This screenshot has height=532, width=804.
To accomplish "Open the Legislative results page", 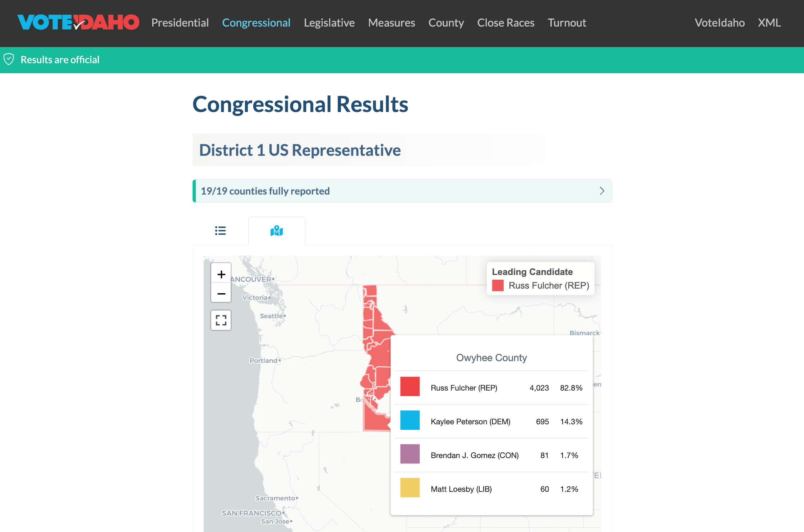I will point(329,23).
